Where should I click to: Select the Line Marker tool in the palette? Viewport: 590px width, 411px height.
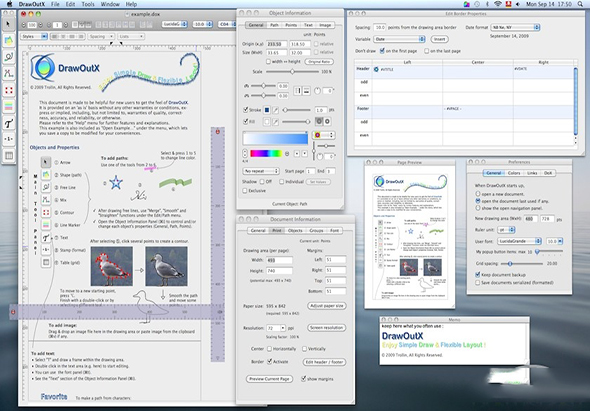pos(8,107)
